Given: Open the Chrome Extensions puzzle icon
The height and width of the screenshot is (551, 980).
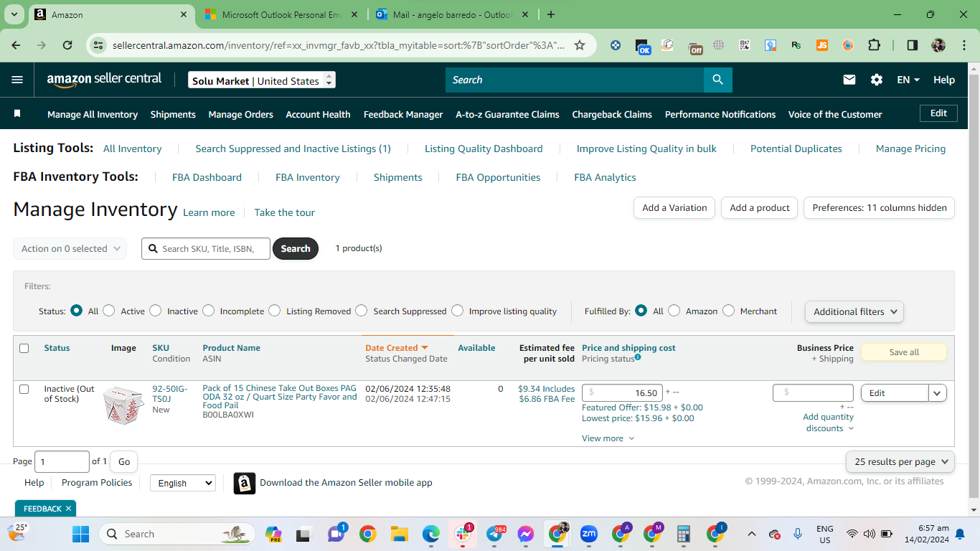Looking at the screenshot, I should pyautogui.click(x=874, y=45).
